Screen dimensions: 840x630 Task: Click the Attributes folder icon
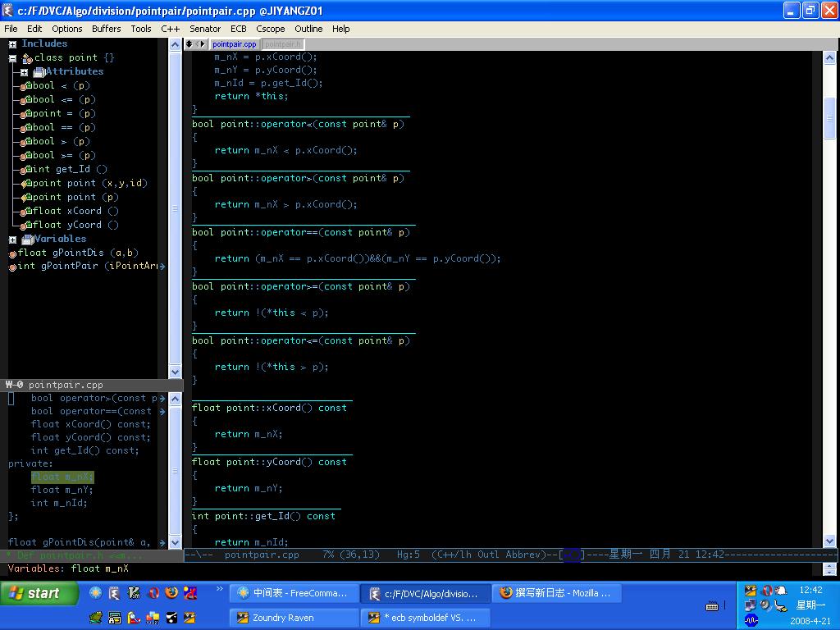coord(39,72)
